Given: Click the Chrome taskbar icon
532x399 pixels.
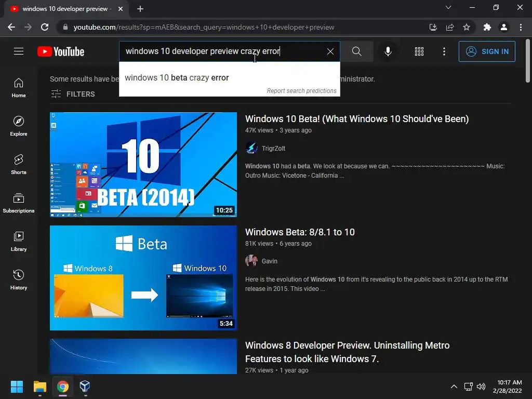Looking at the screenshot, I should [x=63, y=387].
